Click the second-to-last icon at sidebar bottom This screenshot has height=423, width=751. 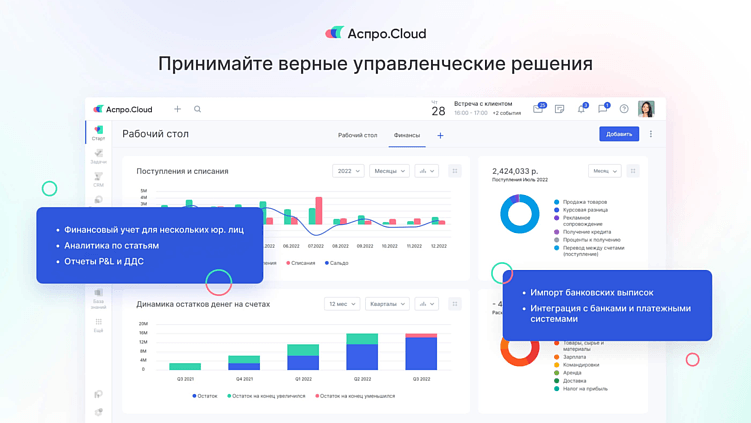(x=98, y=394)
